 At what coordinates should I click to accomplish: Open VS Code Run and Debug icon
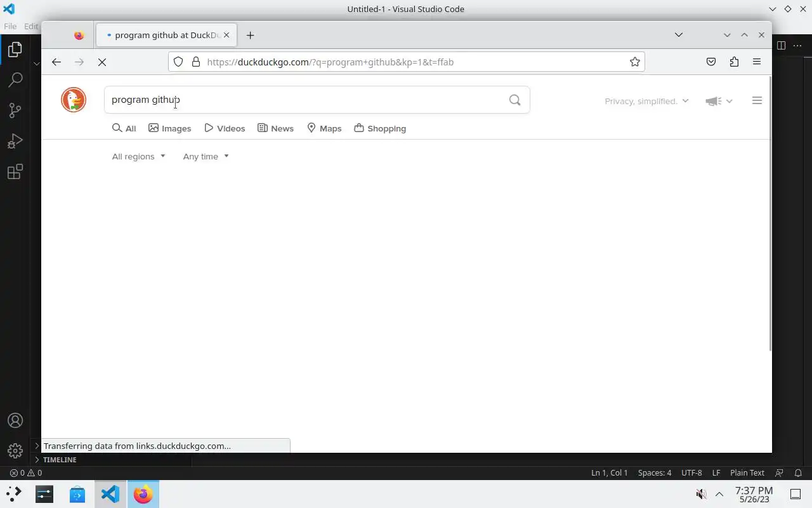coord(15,141)
